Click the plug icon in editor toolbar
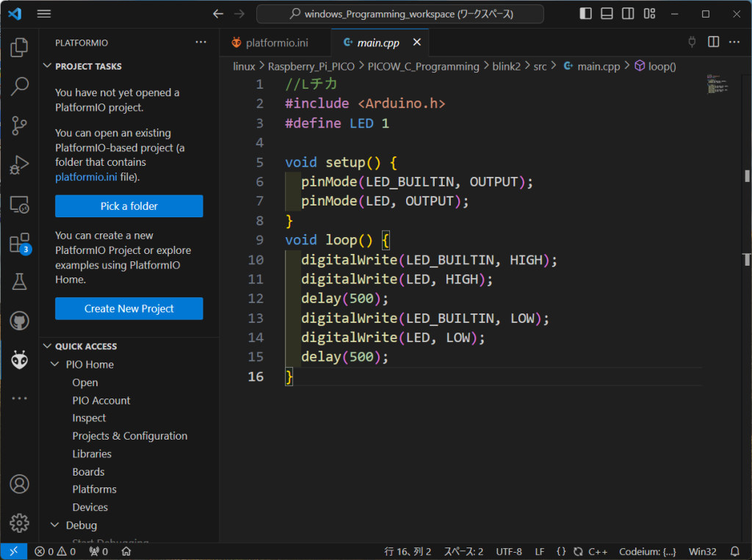Image resolution: width=752 pixels, height=560 pixels. click(x=692, y=42)
